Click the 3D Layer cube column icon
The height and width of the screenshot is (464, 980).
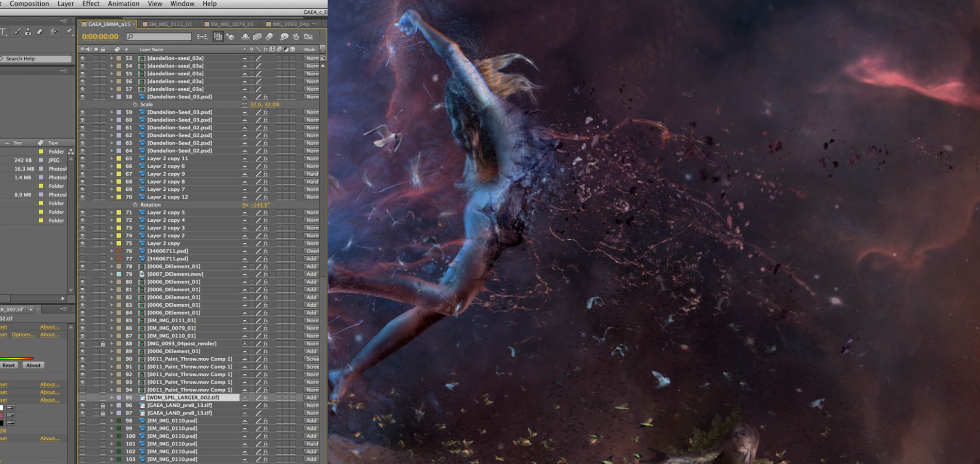pos(292,49)
